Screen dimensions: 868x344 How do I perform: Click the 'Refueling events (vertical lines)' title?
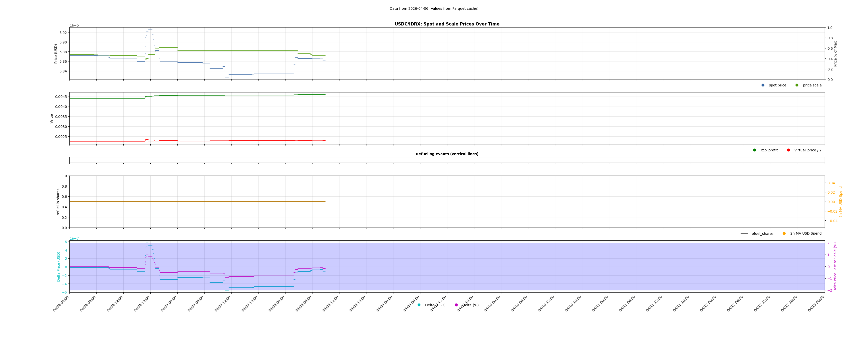(447, 154)
